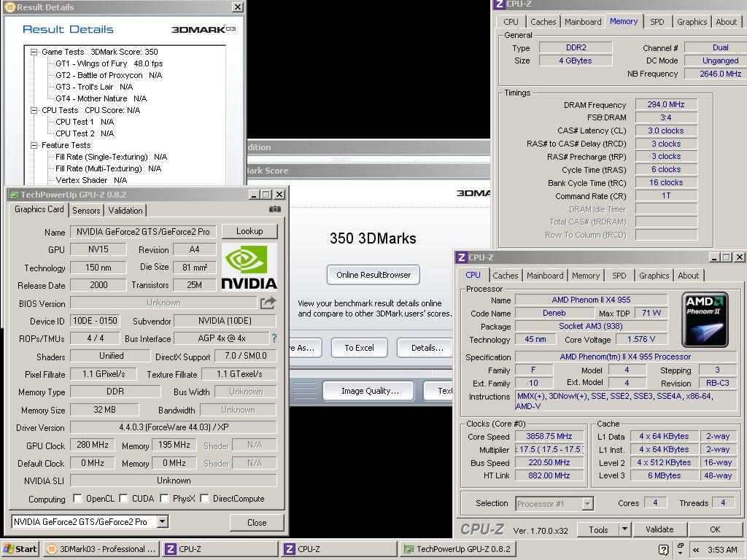Viewport: 747px width, 560px height.
Task: Click the Online ResultBrowser button
Action: (373, 275)
